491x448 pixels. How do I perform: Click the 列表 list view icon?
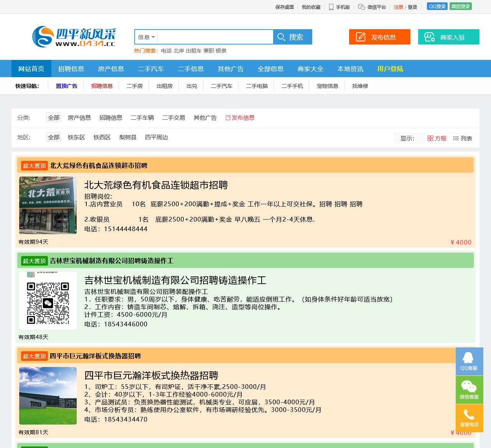tap(456, 138)
